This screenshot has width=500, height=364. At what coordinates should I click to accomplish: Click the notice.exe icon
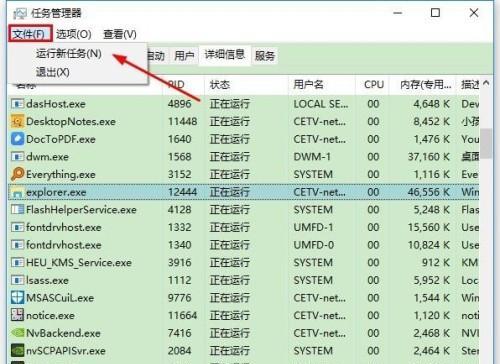pyautogui.click(x=17, y=315)
